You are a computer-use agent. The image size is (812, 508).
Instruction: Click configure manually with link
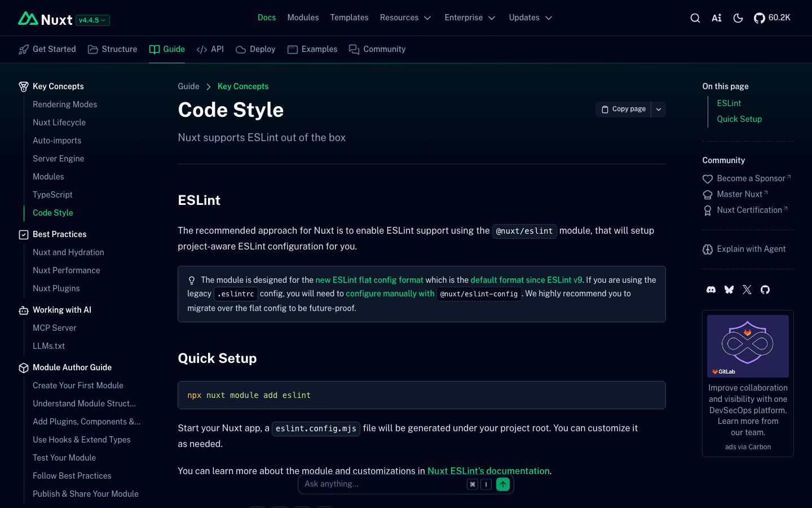[x=390, y=294]
